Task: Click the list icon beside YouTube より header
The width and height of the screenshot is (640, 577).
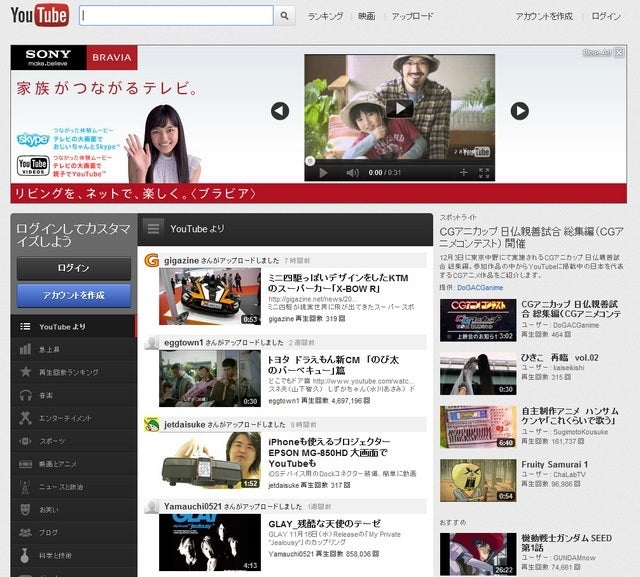Action: pyautogui.click(x=153, y=229)
